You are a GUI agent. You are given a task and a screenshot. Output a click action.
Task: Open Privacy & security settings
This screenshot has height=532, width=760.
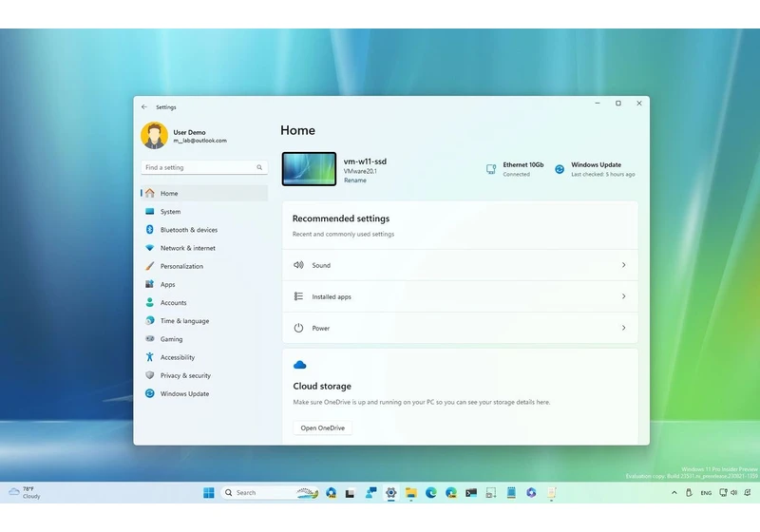point(203,375)
